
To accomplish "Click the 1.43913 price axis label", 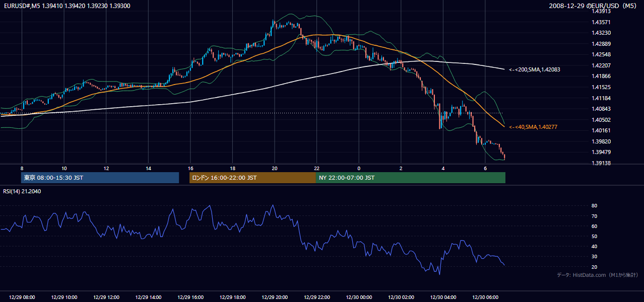I will pyautogui.click(x=602, y=12).
